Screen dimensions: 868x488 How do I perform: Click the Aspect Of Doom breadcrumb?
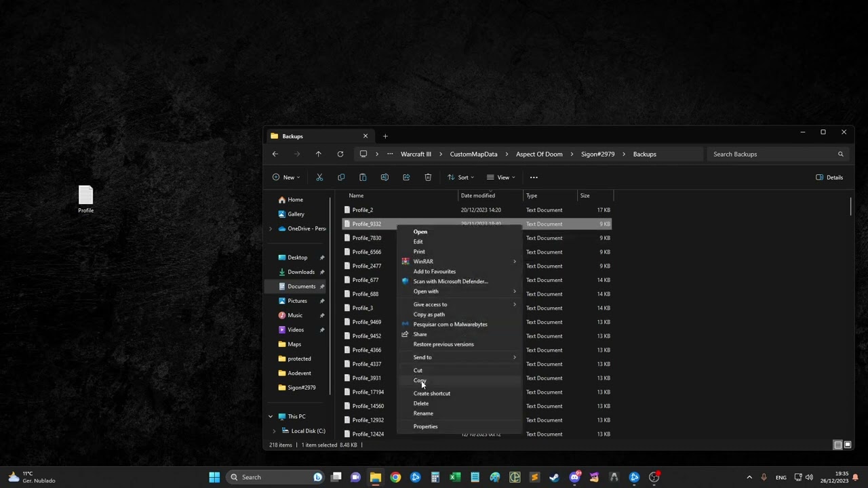tap(539, 154)
